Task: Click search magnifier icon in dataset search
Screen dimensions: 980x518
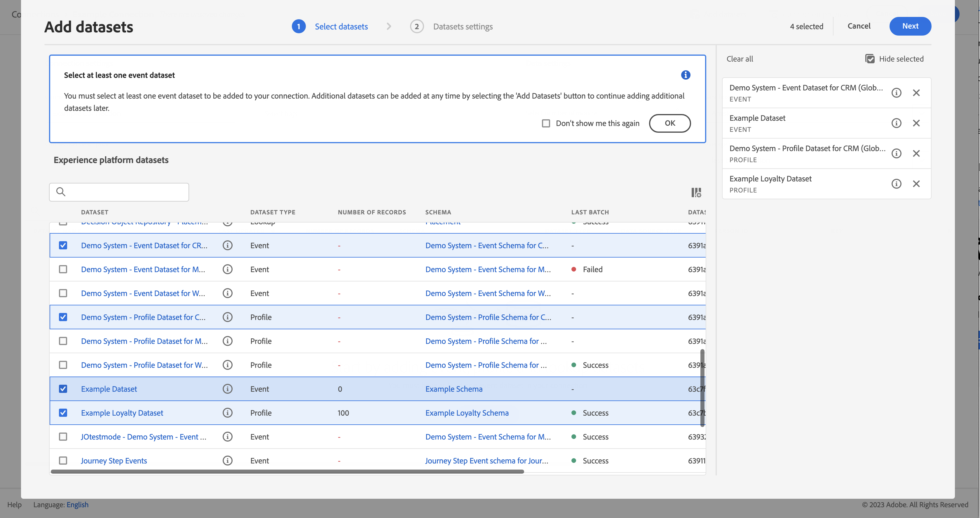Action: click(61, 192)
